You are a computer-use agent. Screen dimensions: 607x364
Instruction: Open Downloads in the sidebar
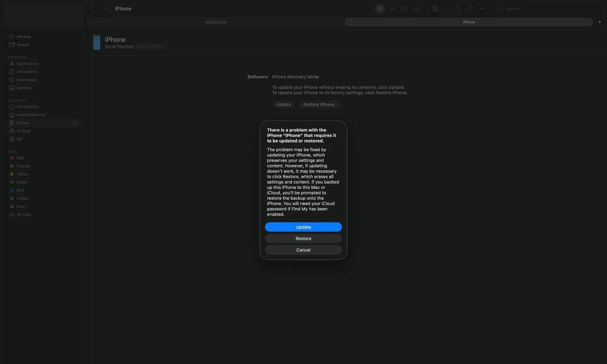(x=42, y=80)
